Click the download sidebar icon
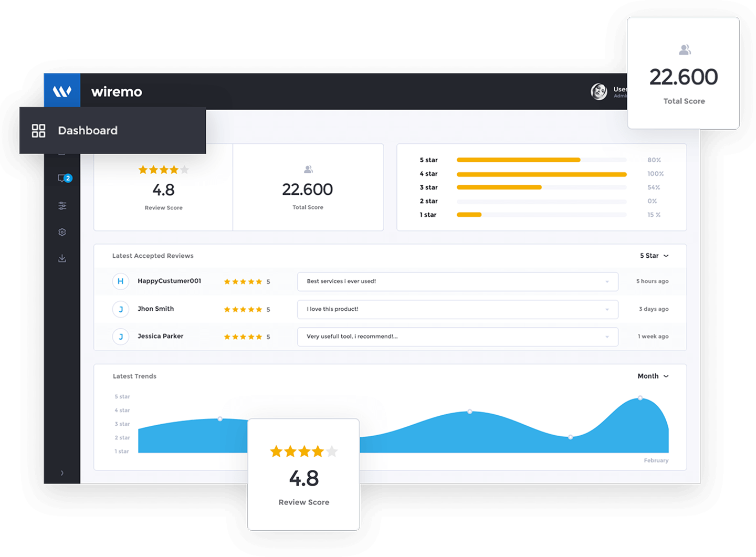 point(62,258)
